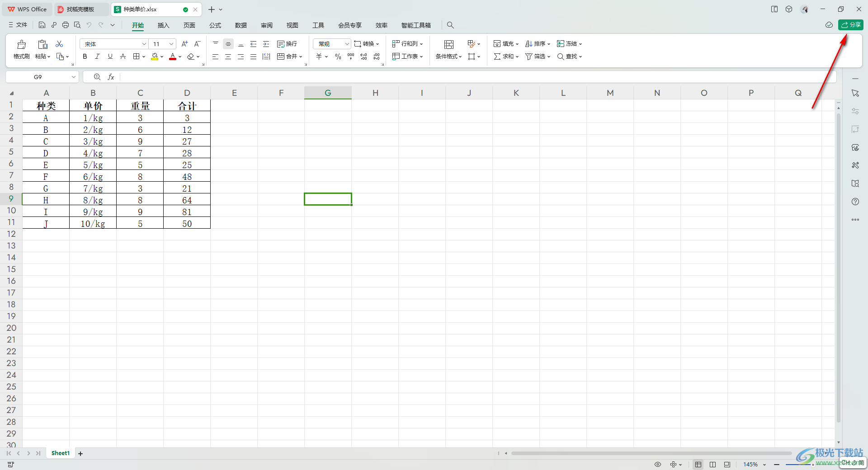The image size is (868, 470).
Task: Select the Sheet1 worksheet tab
Action: (60, 453)
